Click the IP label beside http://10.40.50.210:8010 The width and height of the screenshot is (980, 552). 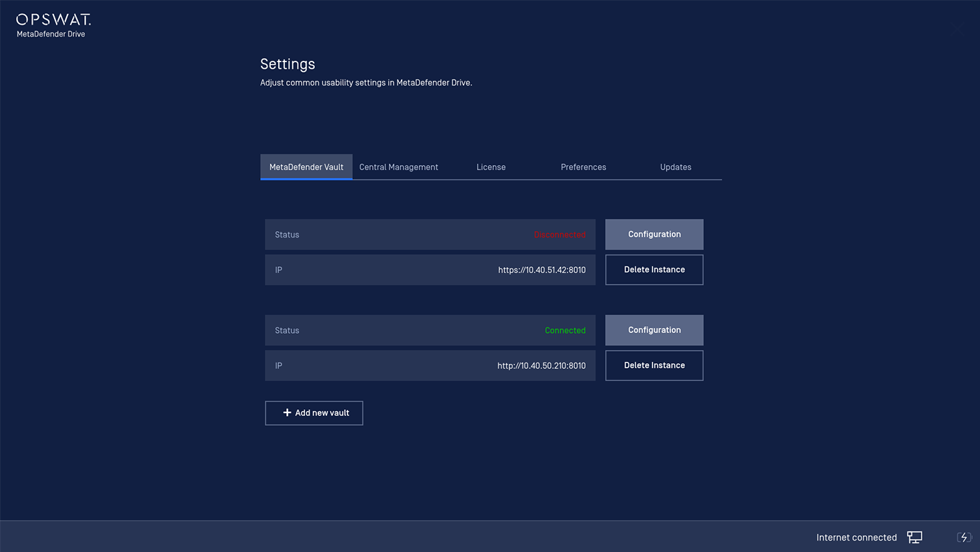(x=278, y=366)
